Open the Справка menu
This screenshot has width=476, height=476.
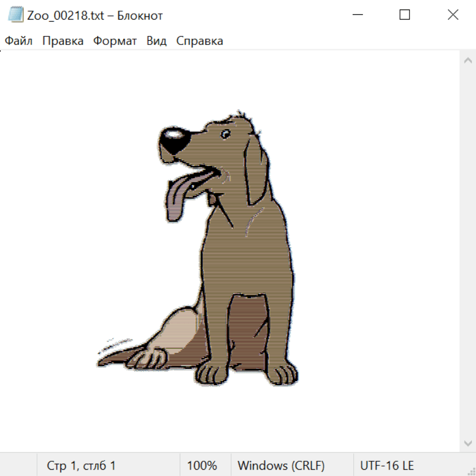[x=199, y=41]
